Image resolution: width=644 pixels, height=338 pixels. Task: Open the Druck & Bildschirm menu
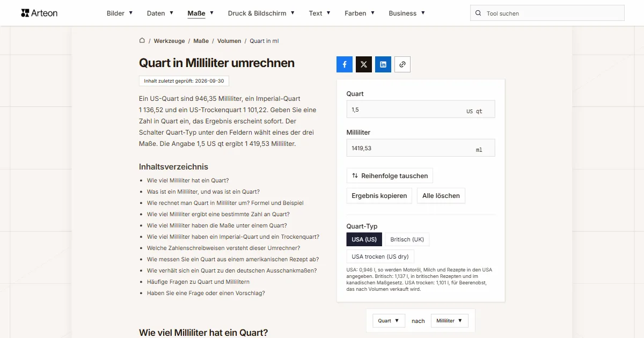[x=261, y=13]
